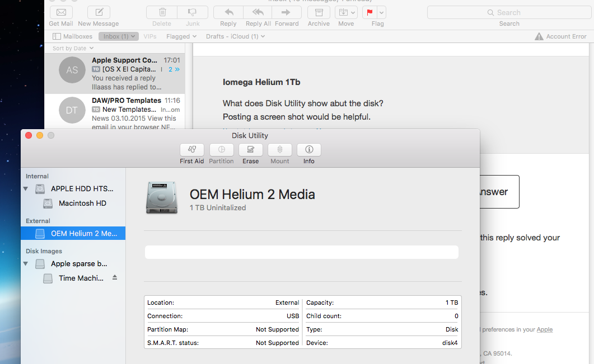The image size is (594, 364).
Task: Eject the Time Machine volume
Action: pos(115,278)
